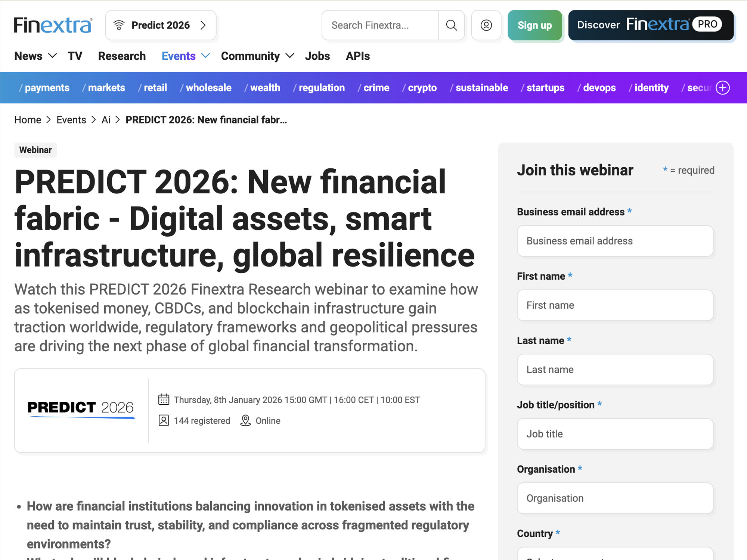Open the user account icon

pos(486,25)
